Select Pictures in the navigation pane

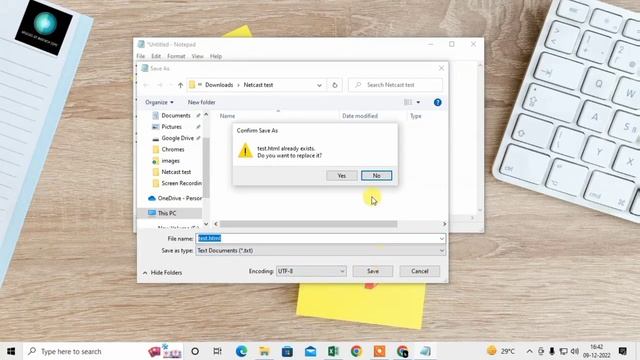[171, 127]
